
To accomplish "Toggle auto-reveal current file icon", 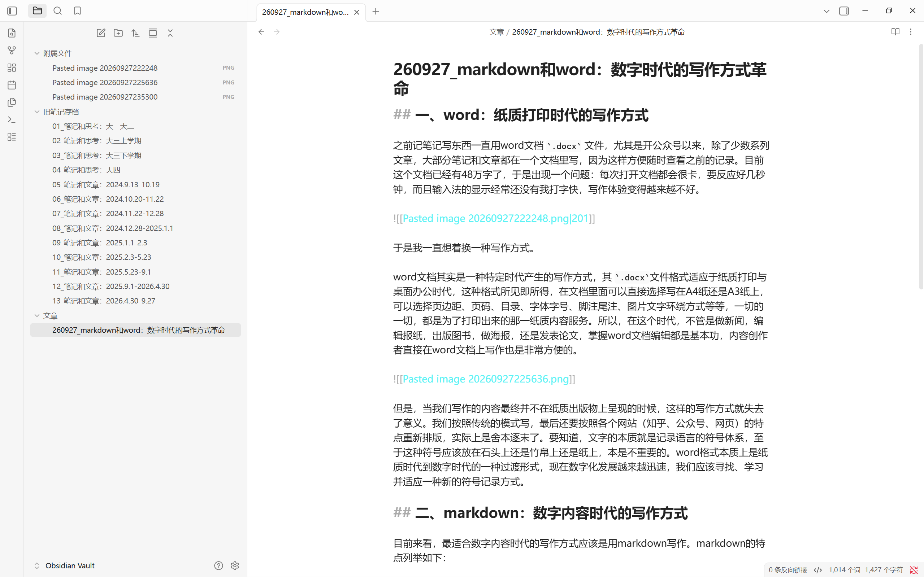I will pyautogui.click(x=153, y=33).
